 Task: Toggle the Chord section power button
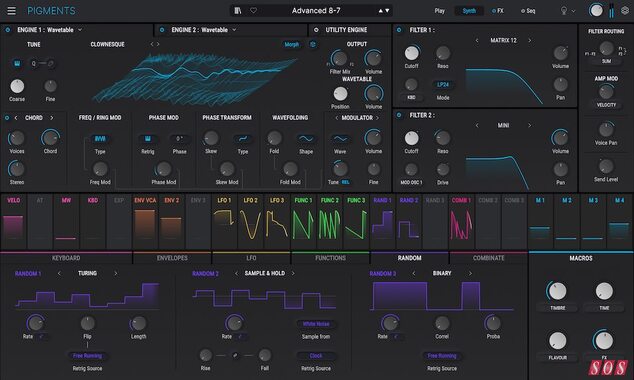point(7,118)
